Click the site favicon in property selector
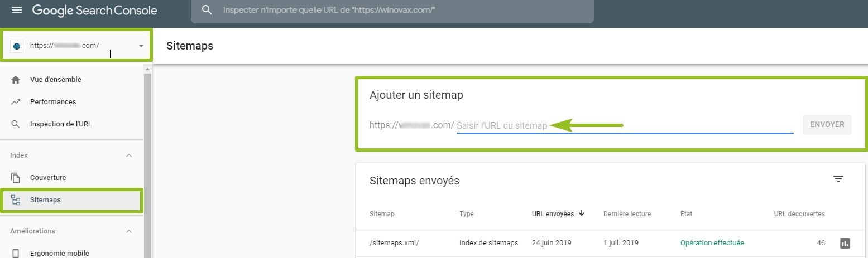Image resolution: width=868 pixels, height=258 pixels. 16,46
